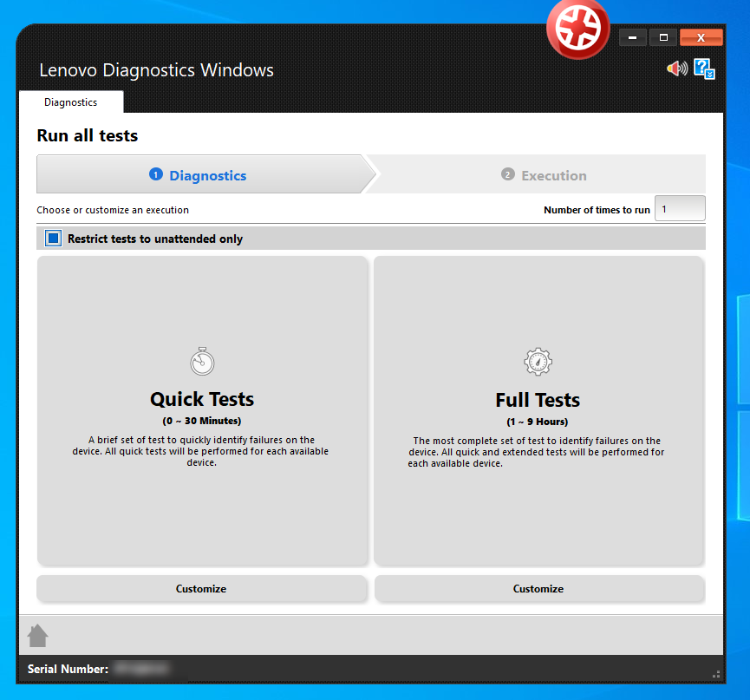This screenshot has width=750, height=700.
Task: Customize the Quick Tests execution
Action: 201,588
